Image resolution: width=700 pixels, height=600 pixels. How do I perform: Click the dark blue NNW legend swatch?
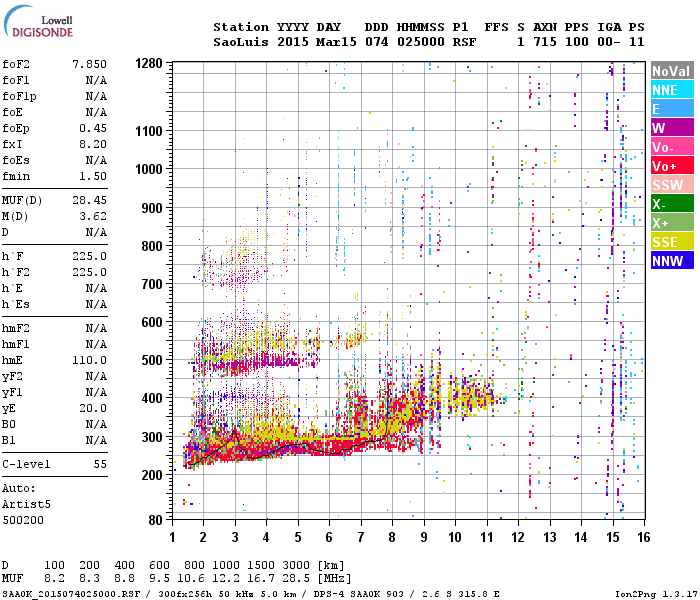[x=671, y=261]
